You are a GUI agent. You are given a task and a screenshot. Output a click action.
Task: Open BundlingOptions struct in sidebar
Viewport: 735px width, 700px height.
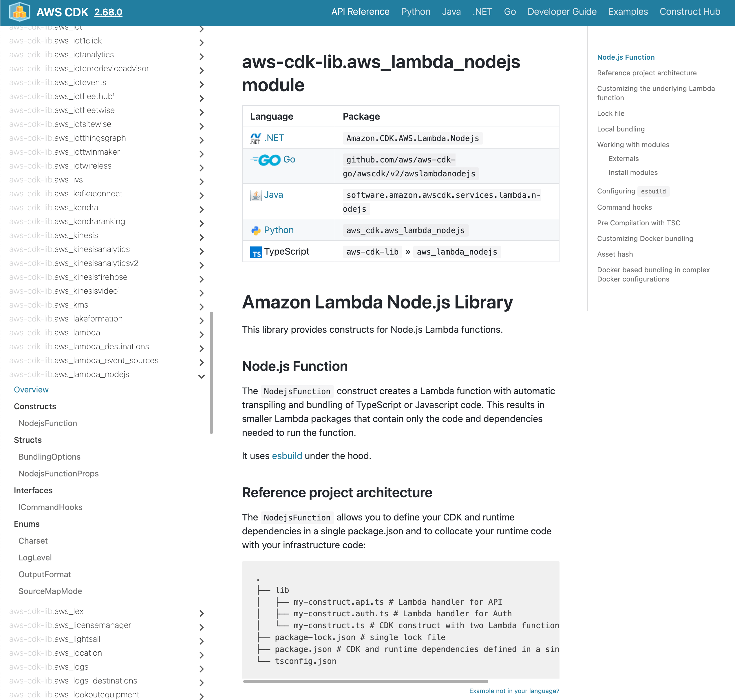coord(50,457)
